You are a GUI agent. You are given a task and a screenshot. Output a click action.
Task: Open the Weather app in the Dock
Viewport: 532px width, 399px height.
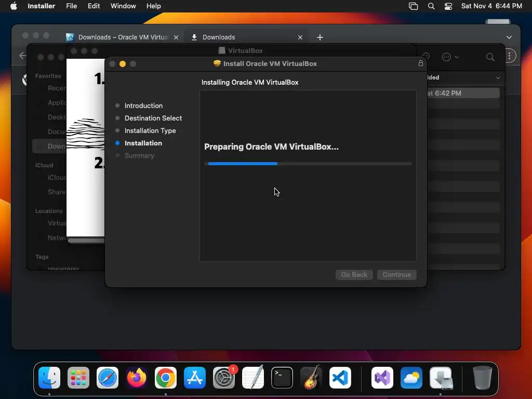(x=411, y=378)
